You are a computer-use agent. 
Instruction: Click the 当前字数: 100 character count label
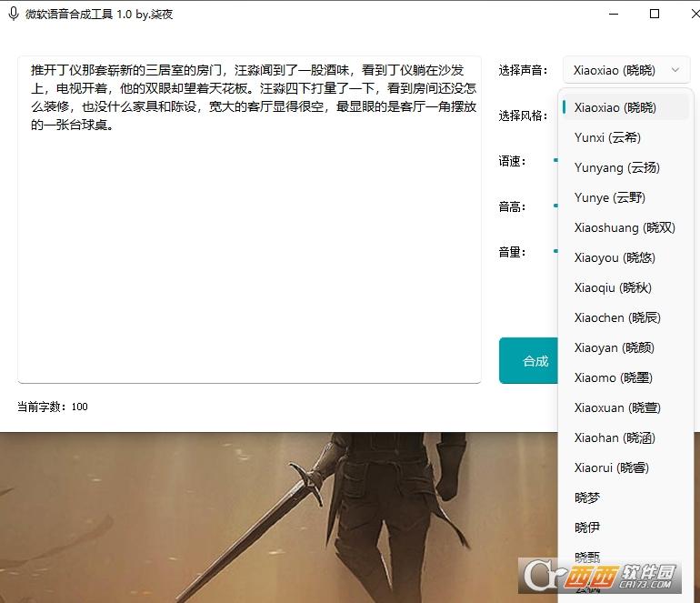[53, 407]
